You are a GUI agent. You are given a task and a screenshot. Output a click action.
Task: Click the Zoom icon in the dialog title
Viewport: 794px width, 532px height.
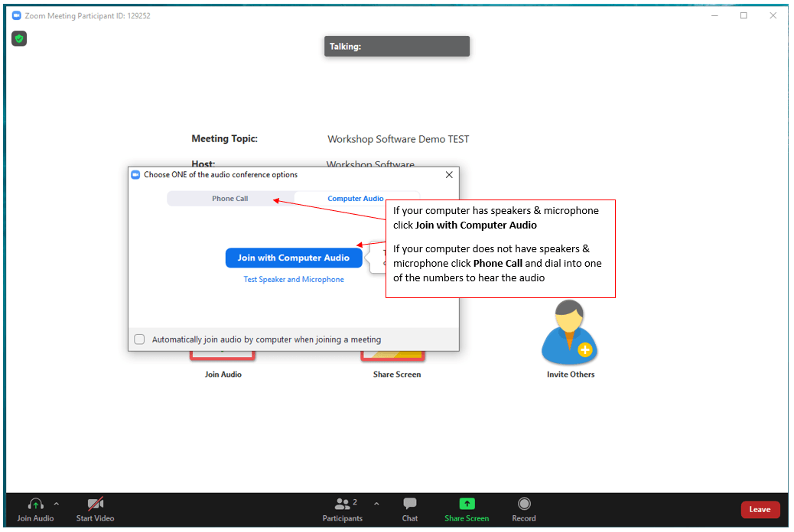click(135, 174)
